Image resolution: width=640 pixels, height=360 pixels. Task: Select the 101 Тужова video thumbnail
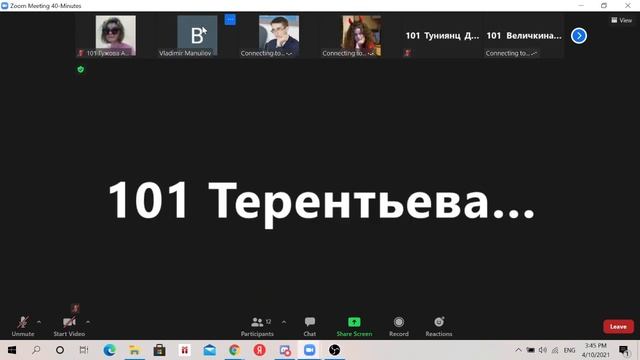point(116,36)
